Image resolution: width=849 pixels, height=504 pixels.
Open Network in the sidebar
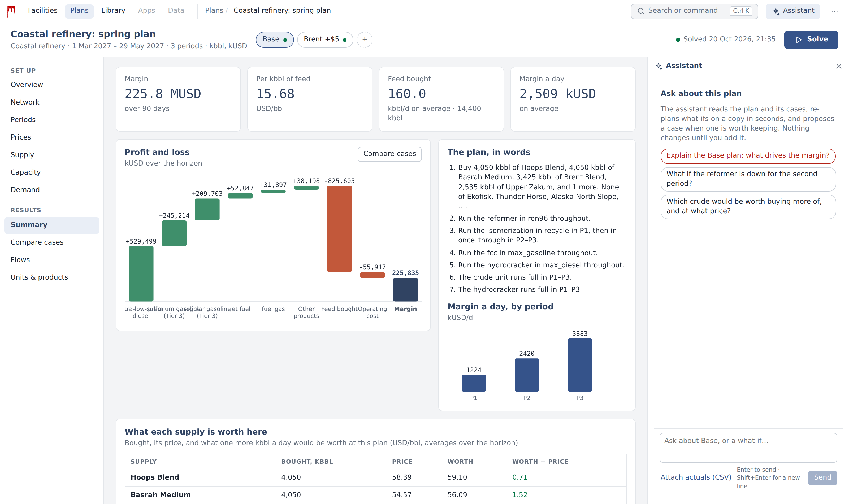[x=52, y=102]
